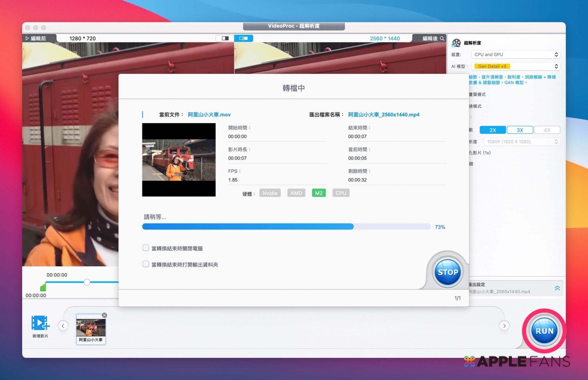Image resolution: width=588 pixels, height=380 pixels.
Task: Collapse the export settings panel chevron
Action: (557, 288)
